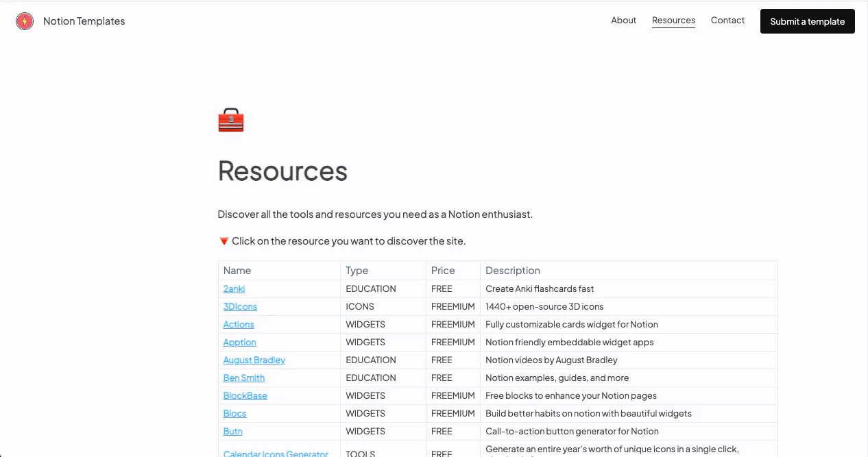Screen dimensions: 868x457
Task: Click the red toolbox emoji icon
Action: coord(231,120)
